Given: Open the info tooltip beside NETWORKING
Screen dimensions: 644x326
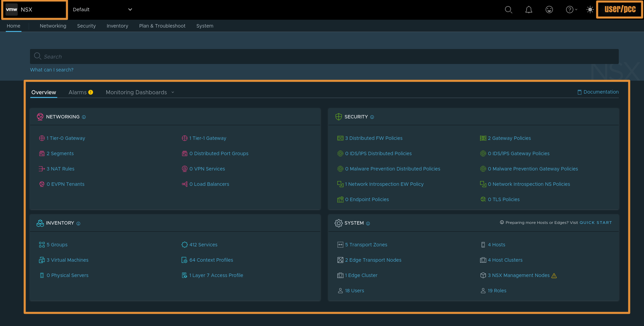Looking at the screenshot, I should point(84,117).
